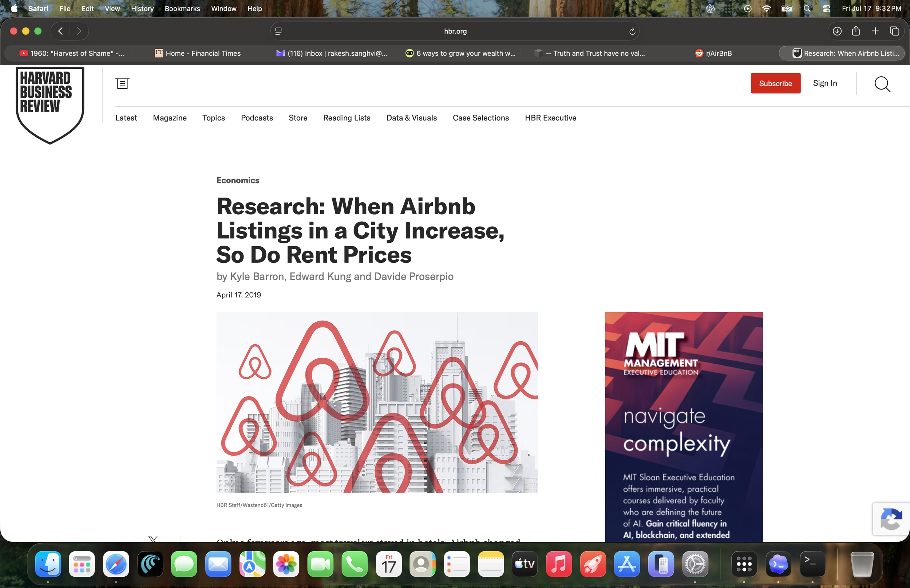Open the Bookmarks menu
910x588 pixels.
pyautogui.click(x=182, y=8)
